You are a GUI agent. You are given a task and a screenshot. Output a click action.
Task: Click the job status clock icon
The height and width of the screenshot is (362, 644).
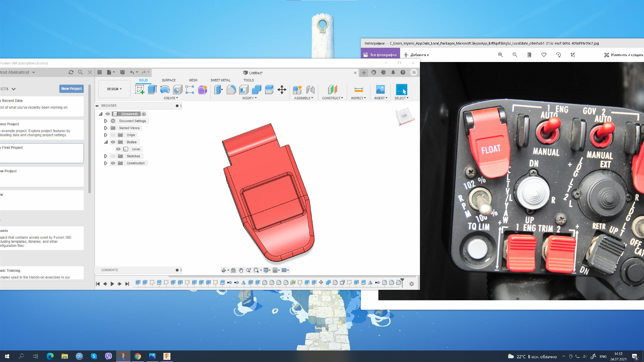pyautogui.click(x=383, y=72)
